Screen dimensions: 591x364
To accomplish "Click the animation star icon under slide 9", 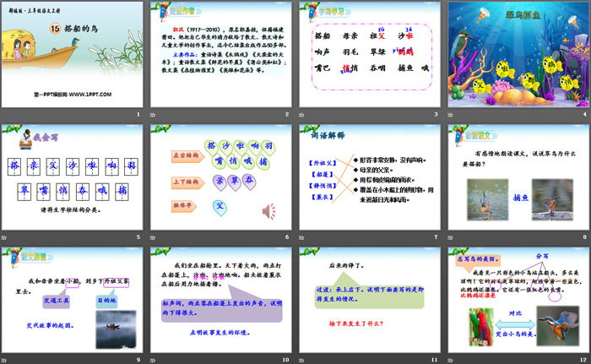I will 4,361.
